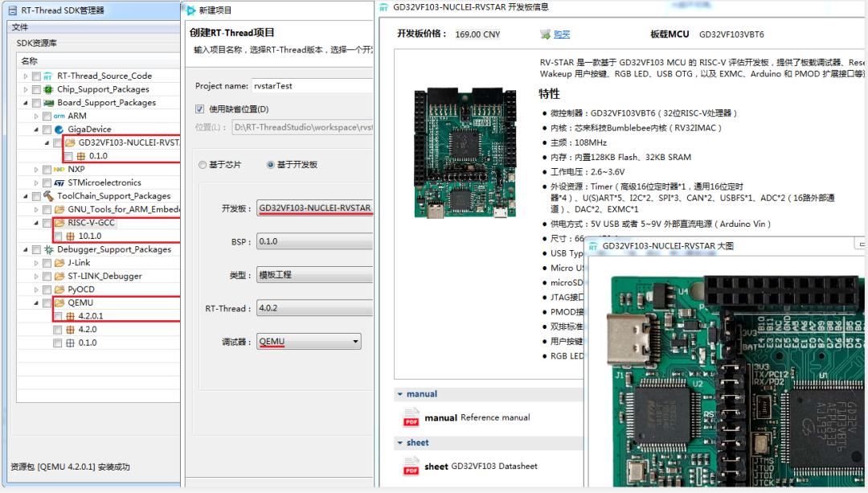868x493 pixels.
Task: Collapse the QEMU tree node
Action: (36, 303)
